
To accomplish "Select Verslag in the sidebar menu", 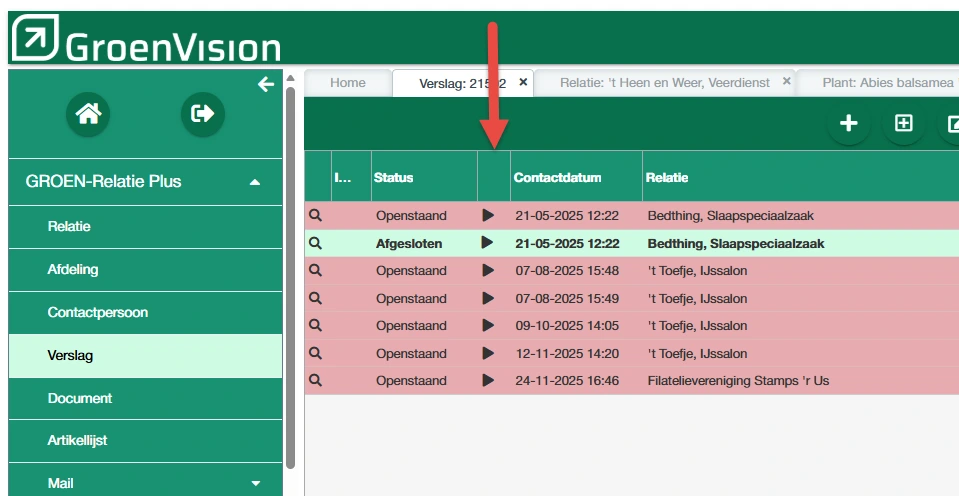I will pyautogui.click(x=146, y=355).
